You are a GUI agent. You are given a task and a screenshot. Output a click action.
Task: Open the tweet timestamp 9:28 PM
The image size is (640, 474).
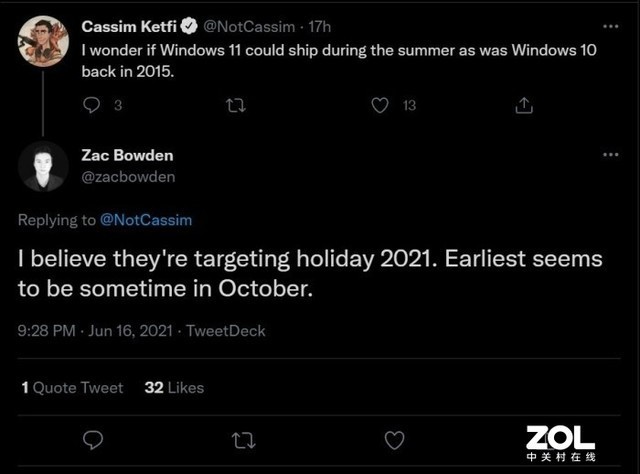point(49,331)
